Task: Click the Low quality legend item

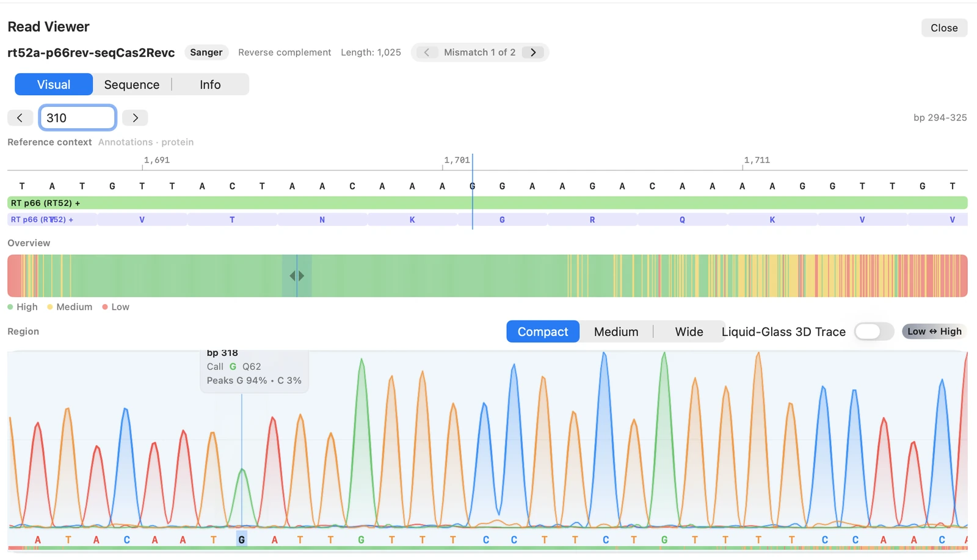Action: coord(115,307)
